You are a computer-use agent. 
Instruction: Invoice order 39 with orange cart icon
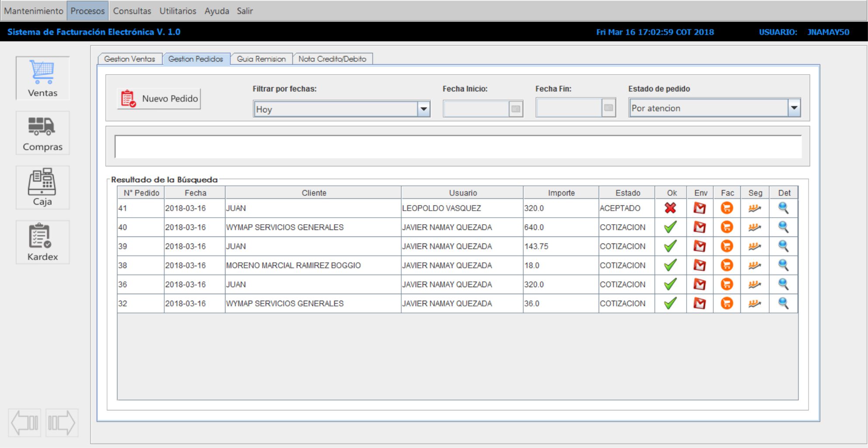click(x=726, y=247)
